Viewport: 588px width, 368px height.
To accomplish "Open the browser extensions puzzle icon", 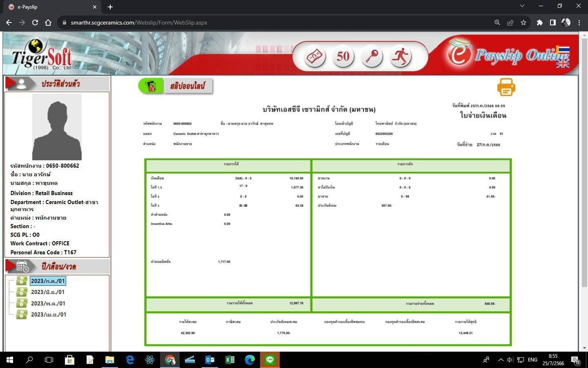I will click(x=540, y=22).
